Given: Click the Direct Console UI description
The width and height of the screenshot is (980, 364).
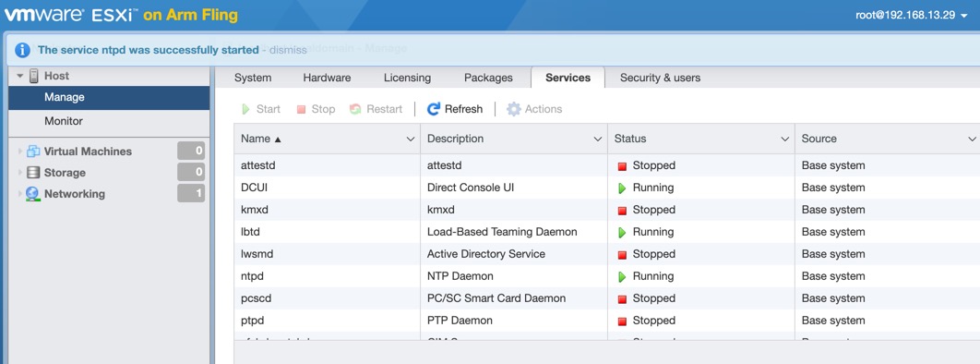Looking at the screenshot, I should pyautogui.click(x=472, y=188).
